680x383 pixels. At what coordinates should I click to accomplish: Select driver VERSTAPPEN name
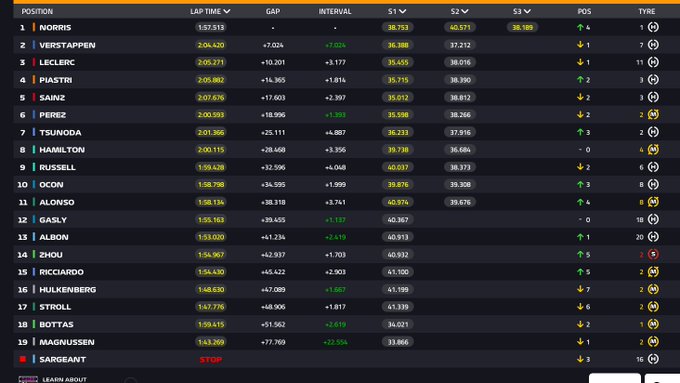tap(67, 45)
